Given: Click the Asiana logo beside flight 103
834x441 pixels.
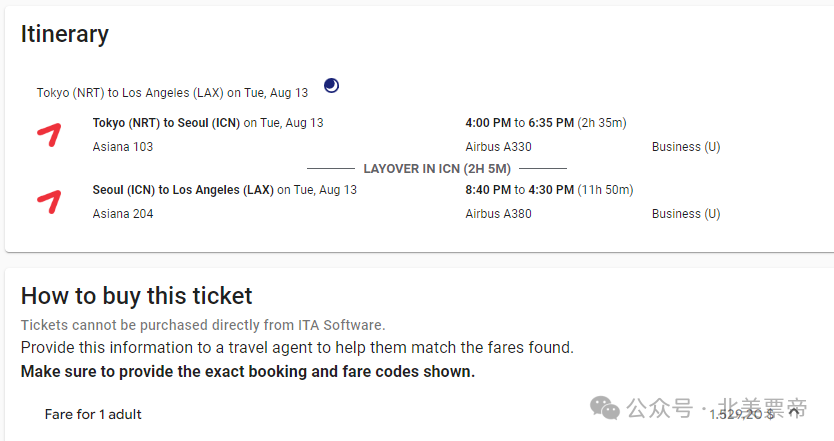Looking at the screenshot, I should coord(49,135).
